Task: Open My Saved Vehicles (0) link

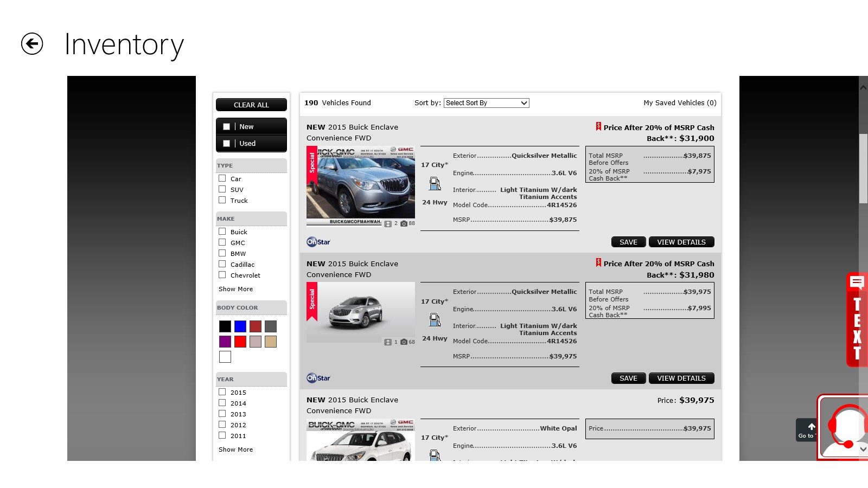Action: [x=680, y=102]
